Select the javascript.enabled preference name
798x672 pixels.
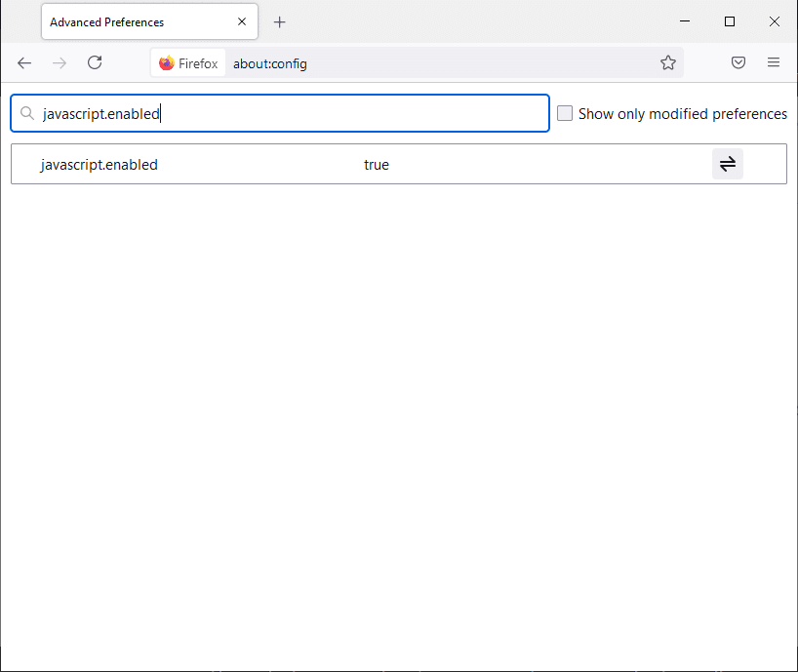(x=100, y=165)
